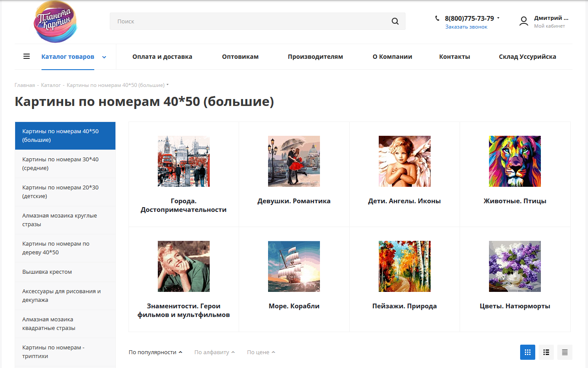588x368 pixels.
Task: Open the hamburger menu icon
Action: 27,56
